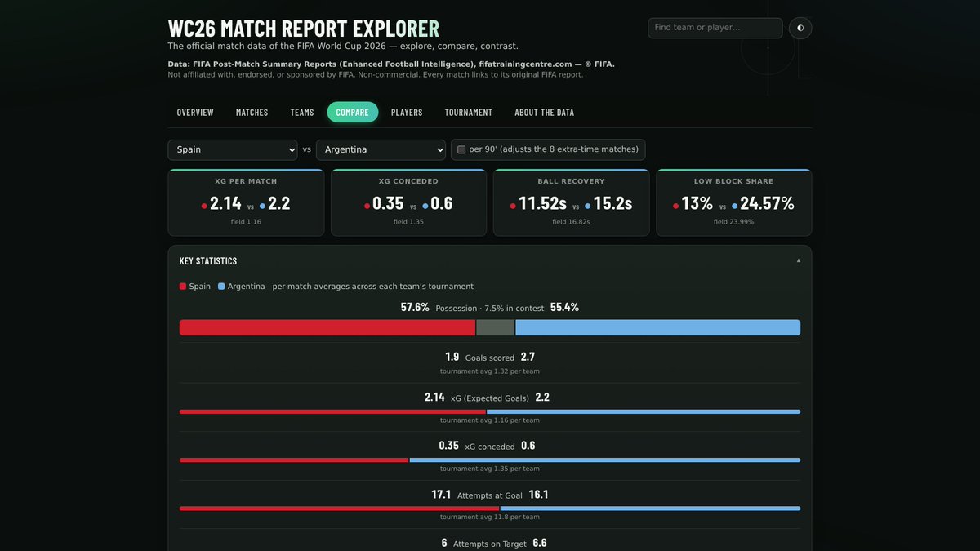
Task: Switch to the Tournament tab
Action: point(469,113)
